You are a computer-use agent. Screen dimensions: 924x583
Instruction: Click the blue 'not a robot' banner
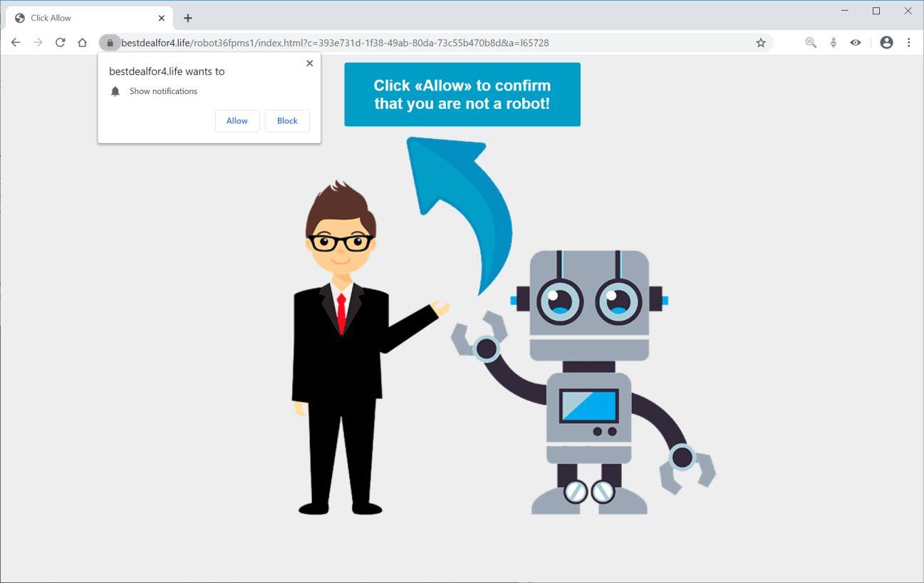pos(462,95)
